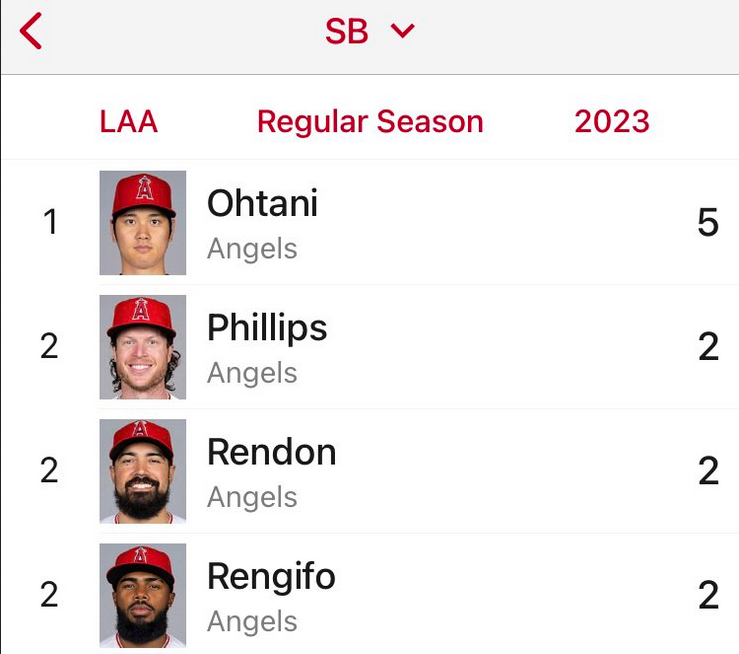Tap the Angels label under Ohtani
The image size is (739, 654).
252,248
